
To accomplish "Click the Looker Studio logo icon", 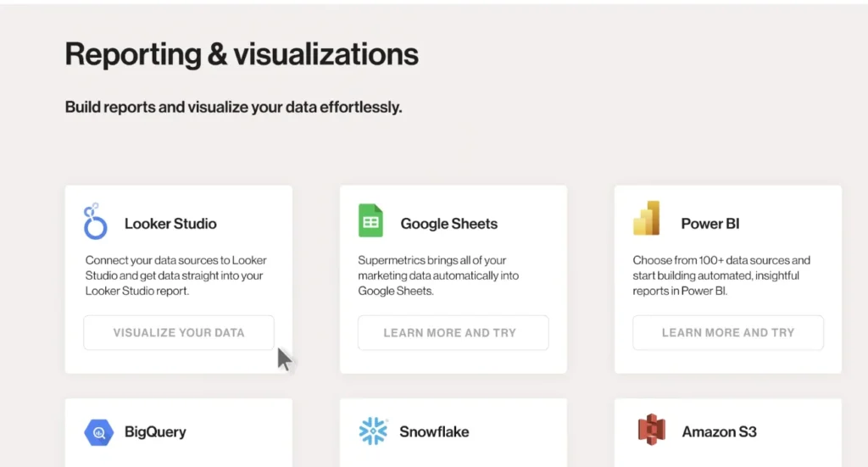I will (95, 222).
